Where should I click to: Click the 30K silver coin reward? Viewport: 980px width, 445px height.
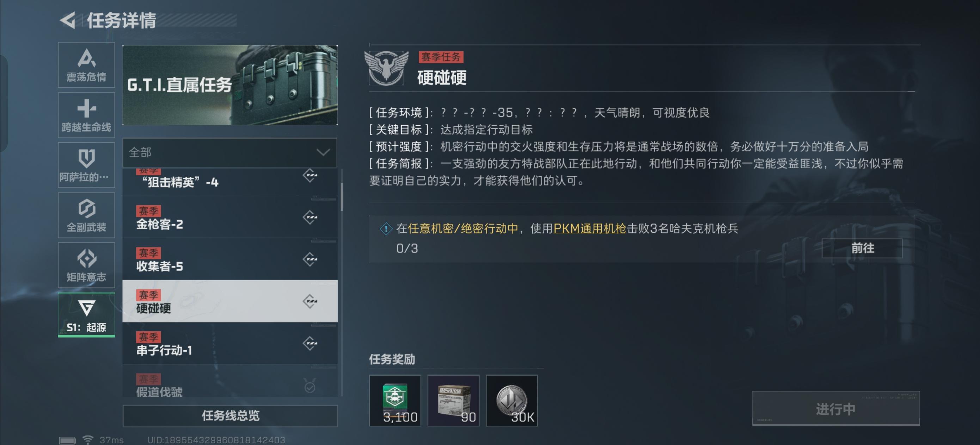(x=512, y=401)
